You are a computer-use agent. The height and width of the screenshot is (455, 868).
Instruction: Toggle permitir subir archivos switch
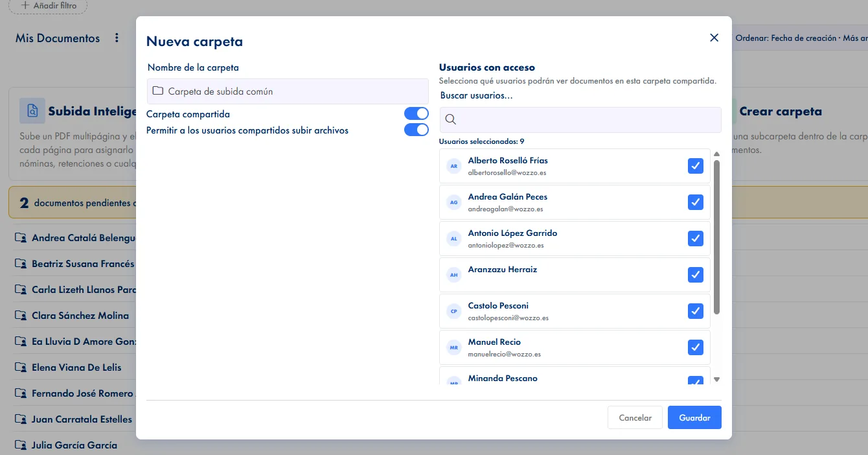417,130
